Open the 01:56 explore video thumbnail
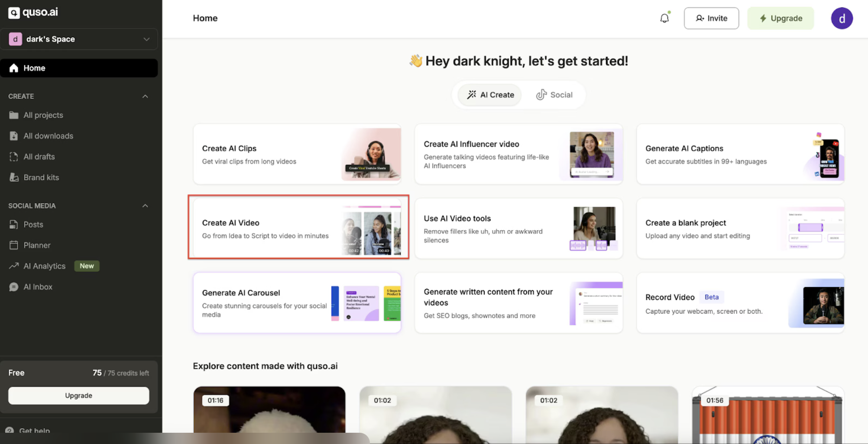The height and width of the screenshot is (444, 868). pos(768,415)
